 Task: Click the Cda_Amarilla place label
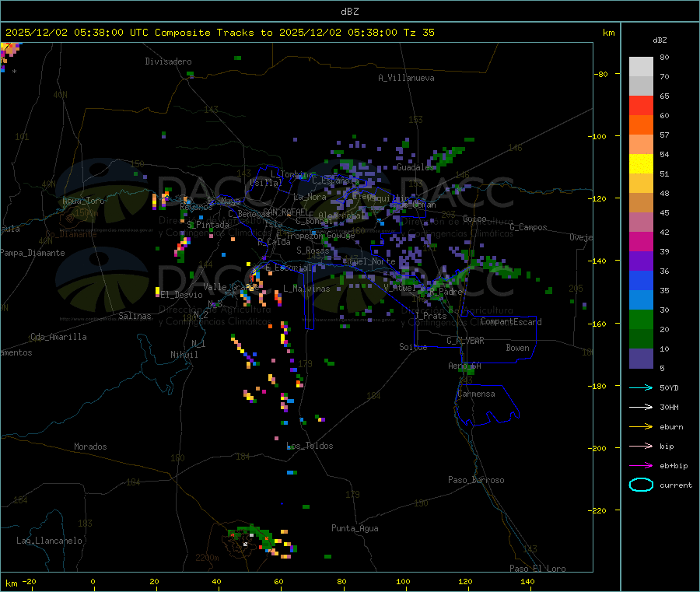[58, 337]
